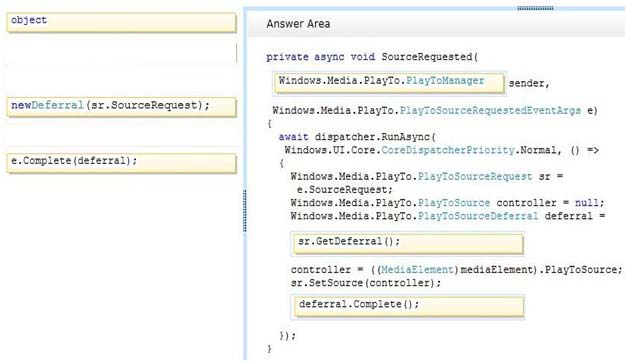Click the 'MediaElement' cast type
This screenshot has width=627, height=362.
pyautogui.click(x=417, y=270)
